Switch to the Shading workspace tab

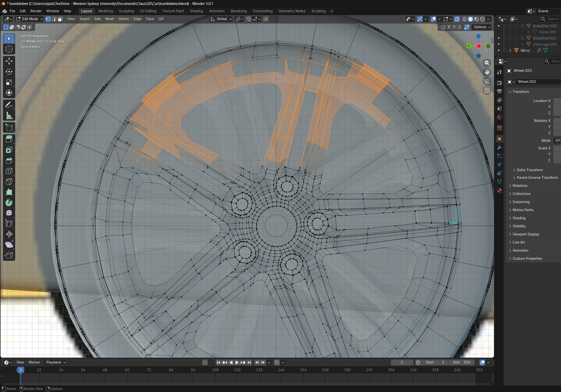click(x=196, y=11)
